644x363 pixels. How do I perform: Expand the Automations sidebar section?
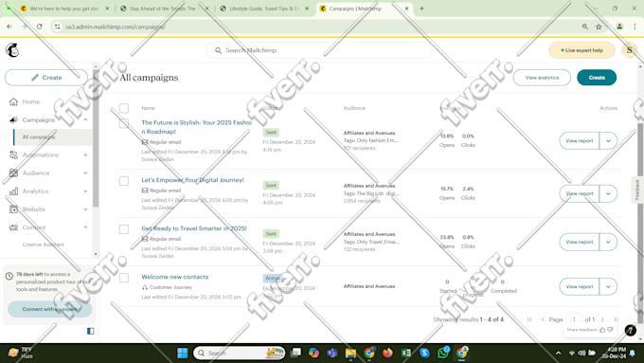click(x=85, y=155)
